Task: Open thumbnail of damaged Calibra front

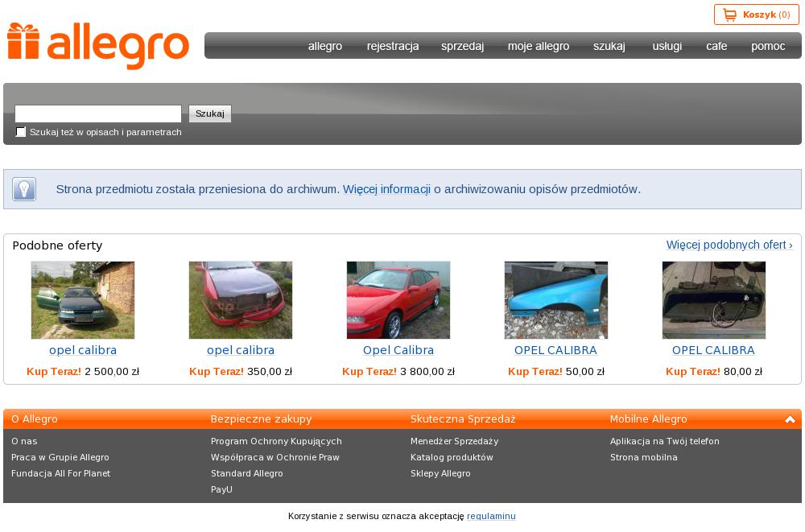Action: point(240,300)
